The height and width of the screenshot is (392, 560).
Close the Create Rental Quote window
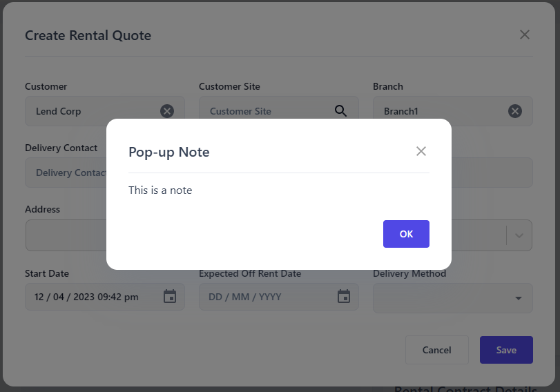(525, 35)
